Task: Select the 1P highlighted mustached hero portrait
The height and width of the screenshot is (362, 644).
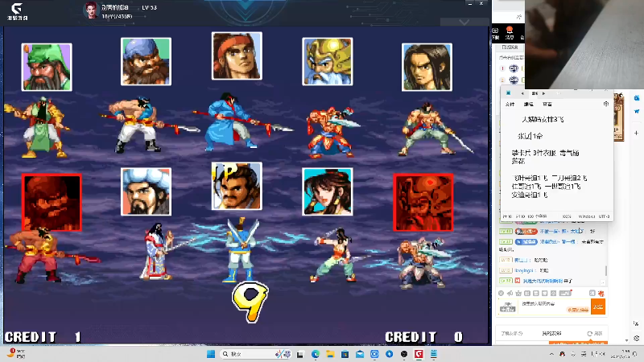Action: 237,186
